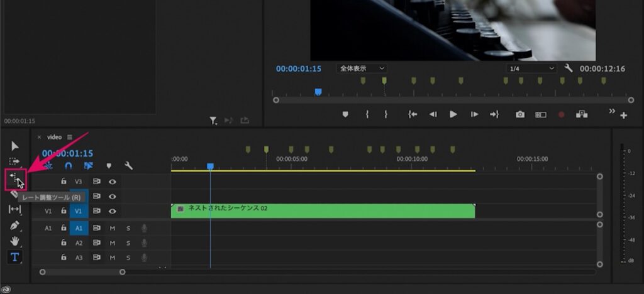Step forward one frame
The width and height of the screenshot is (644, 294).
point(474,115)
